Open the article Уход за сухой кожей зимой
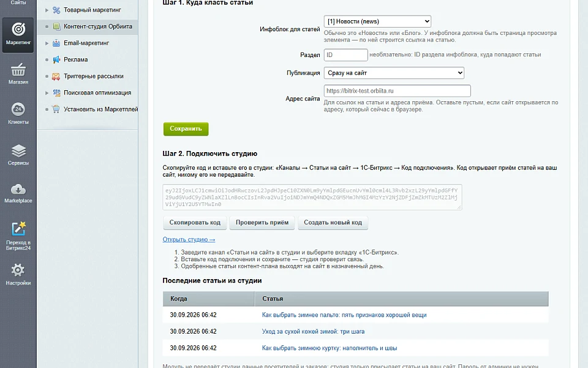The width and height of the screenshot is (588, 368). point(313,332)
